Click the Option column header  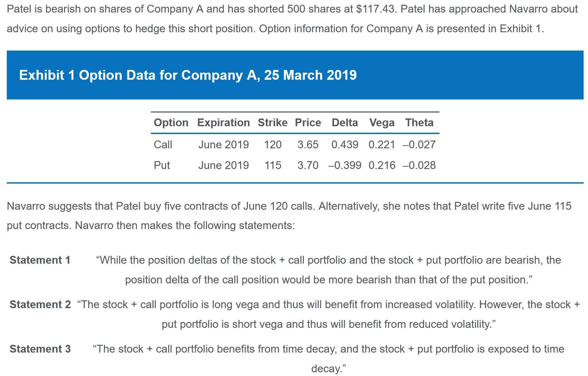(x=171, y=123)
